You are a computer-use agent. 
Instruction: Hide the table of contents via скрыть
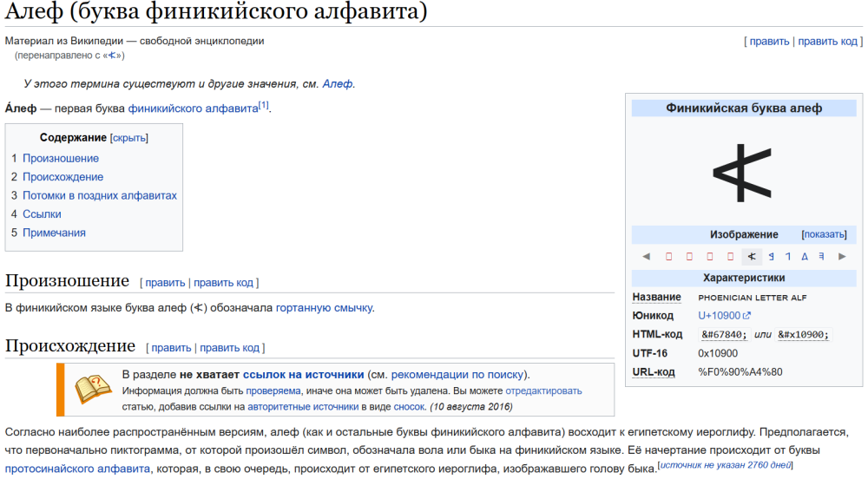point(129,138)
